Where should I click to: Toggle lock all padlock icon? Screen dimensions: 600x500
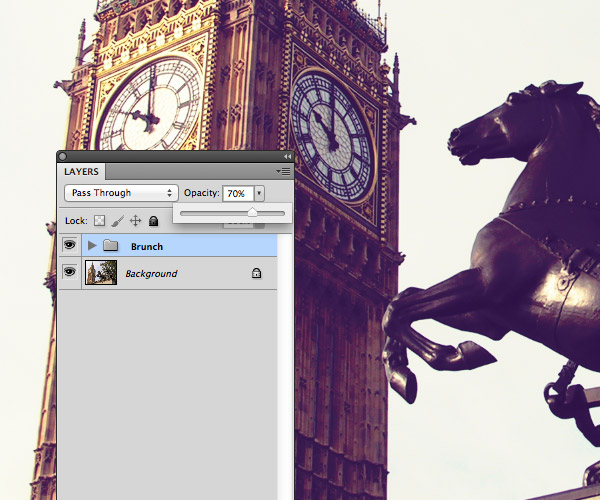[153, 221]
